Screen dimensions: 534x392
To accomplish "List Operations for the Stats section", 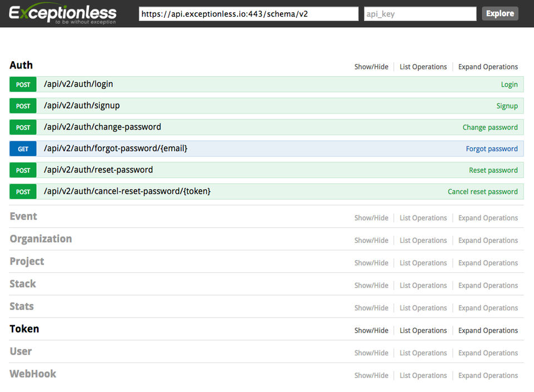I will tap(423, 308).
